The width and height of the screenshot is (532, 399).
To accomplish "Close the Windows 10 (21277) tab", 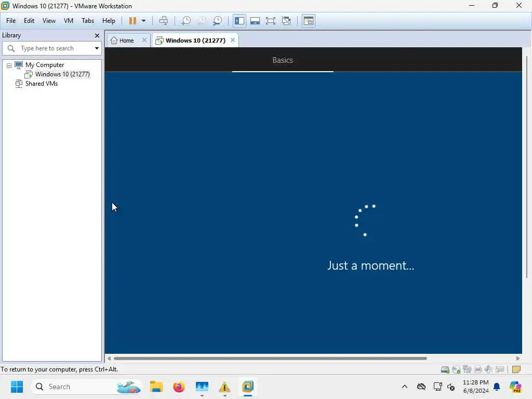I will 232,40.
